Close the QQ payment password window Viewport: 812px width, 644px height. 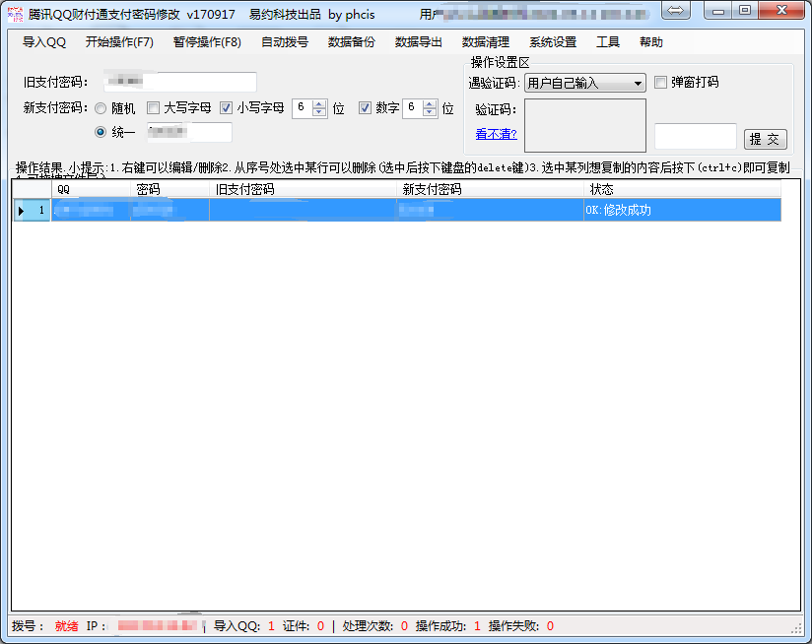(782, 11)
